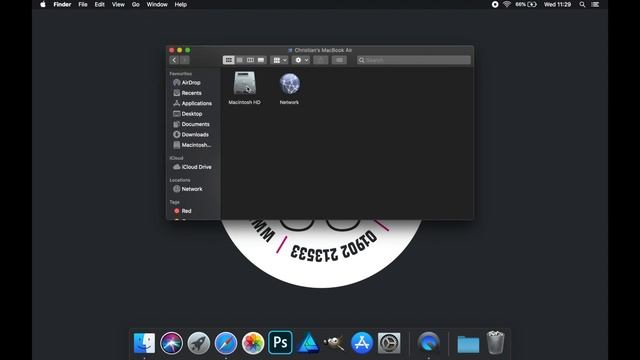Open the Help menu
640x360 pixels.
coord(180,4)
